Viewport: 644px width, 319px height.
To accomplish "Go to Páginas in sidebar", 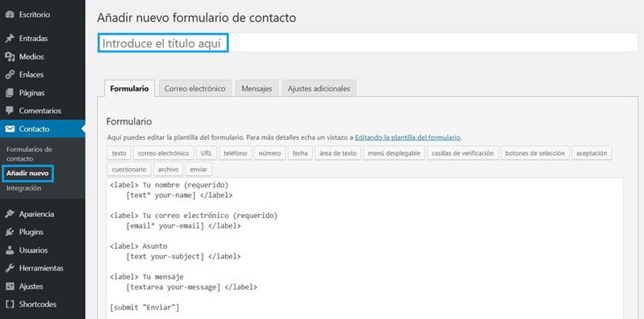I will tap(31, 93).
